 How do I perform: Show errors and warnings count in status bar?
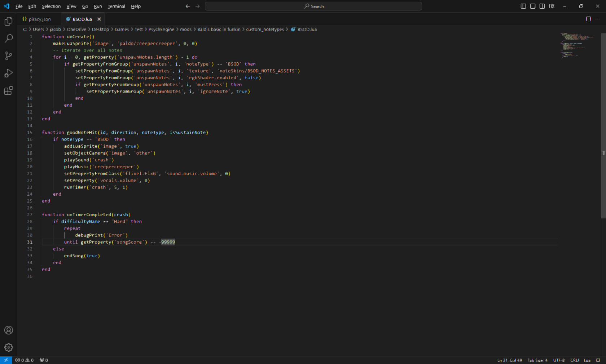click(25, 360)
